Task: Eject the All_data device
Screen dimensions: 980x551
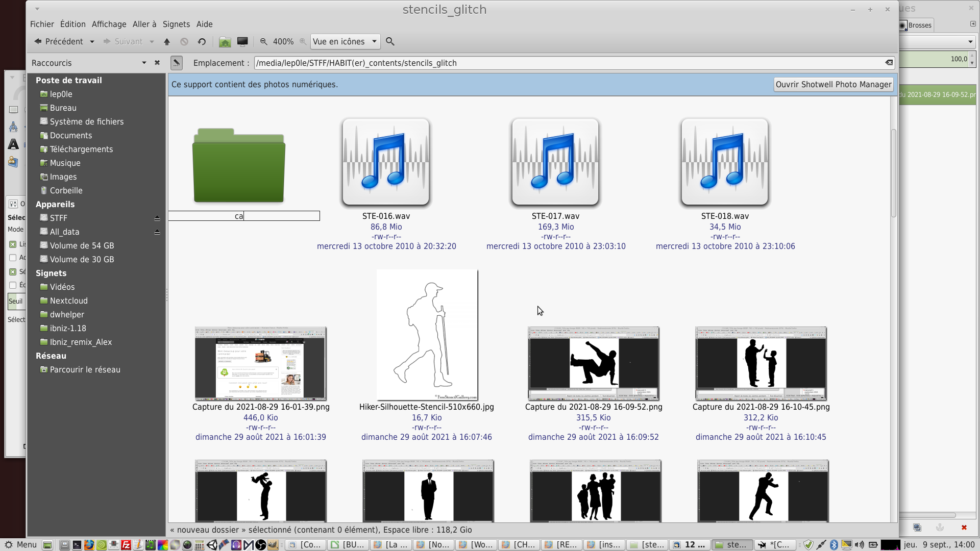Action: 157,232
